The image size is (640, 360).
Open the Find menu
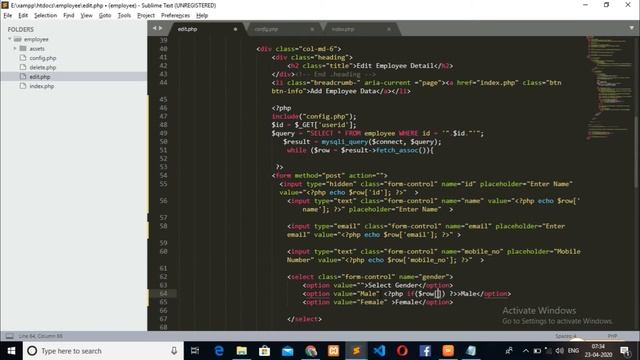[x=69, y=16]
